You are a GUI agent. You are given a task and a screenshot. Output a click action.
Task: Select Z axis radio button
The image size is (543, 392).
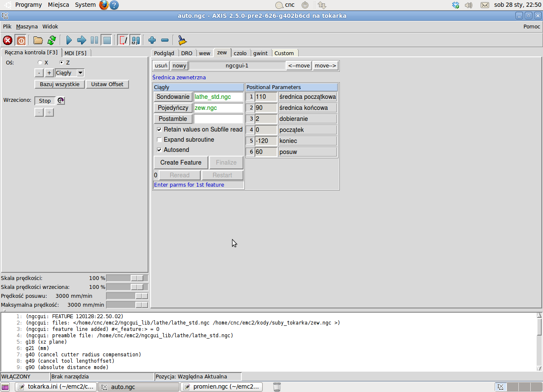62,62
